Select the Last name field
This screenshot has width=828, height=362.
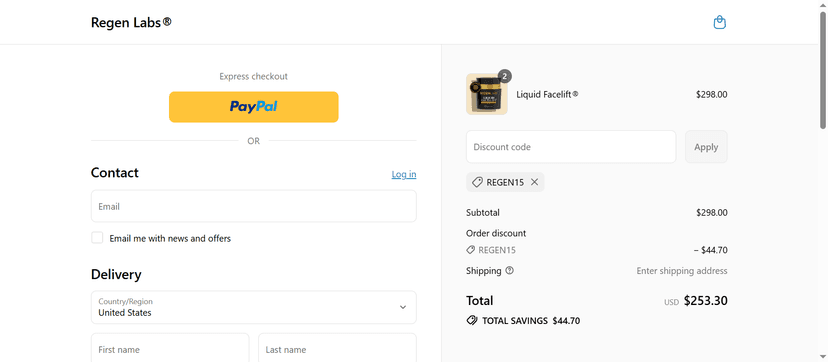click(x=337, y=348)
